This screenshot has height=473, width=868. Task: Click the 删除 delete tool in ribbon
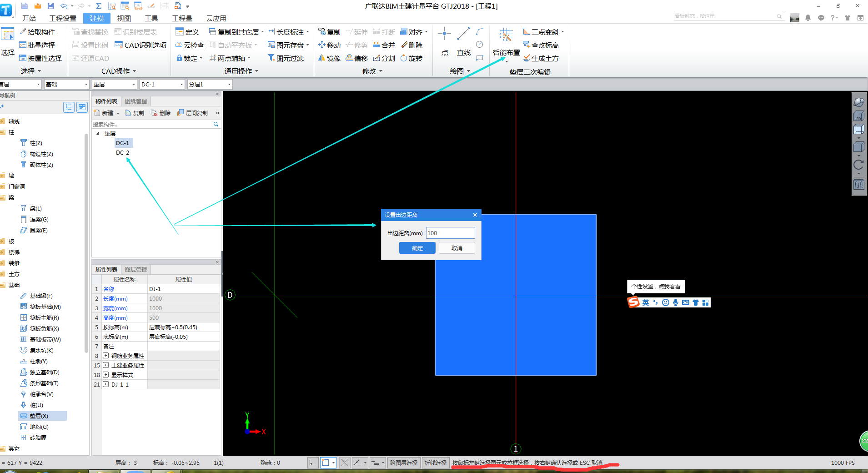coord(411,45)
